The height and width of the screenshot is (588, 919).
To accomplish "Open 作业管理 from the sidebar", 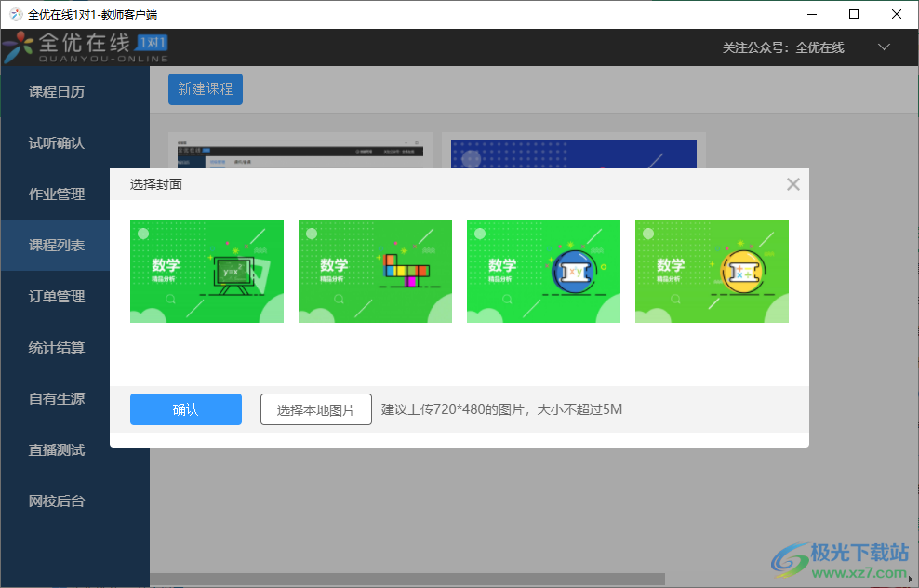I will click(57, 194).
